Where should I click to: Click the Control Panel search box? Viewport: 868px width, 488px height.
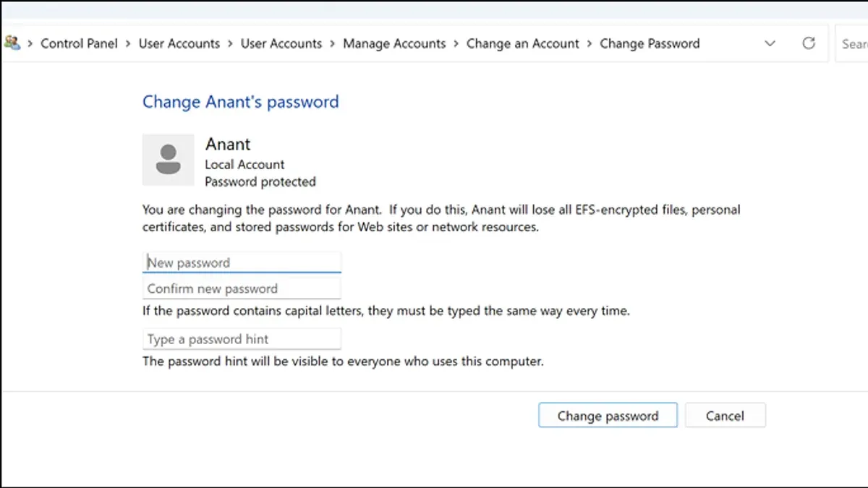pos(851,43)
